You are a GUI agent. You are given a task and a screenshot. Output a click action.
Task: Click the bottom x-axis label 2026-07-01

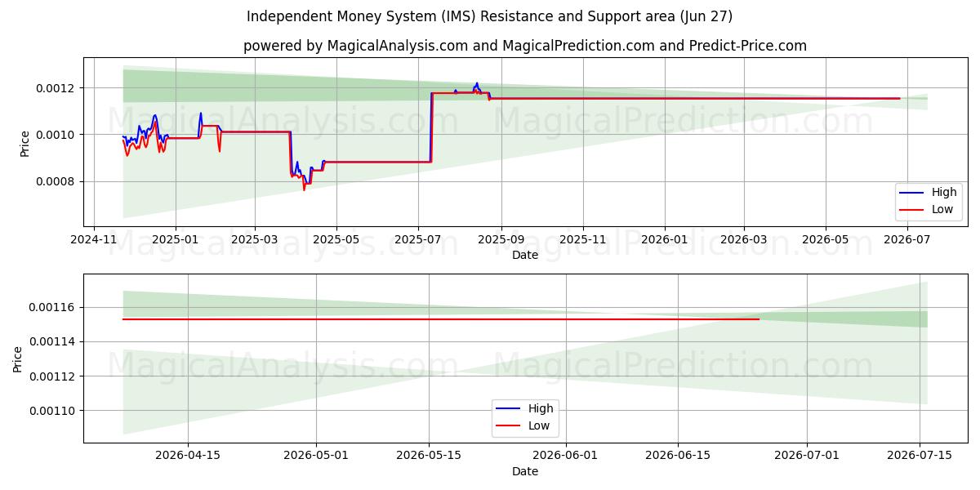pyautogui.click(x=807, y=457)
